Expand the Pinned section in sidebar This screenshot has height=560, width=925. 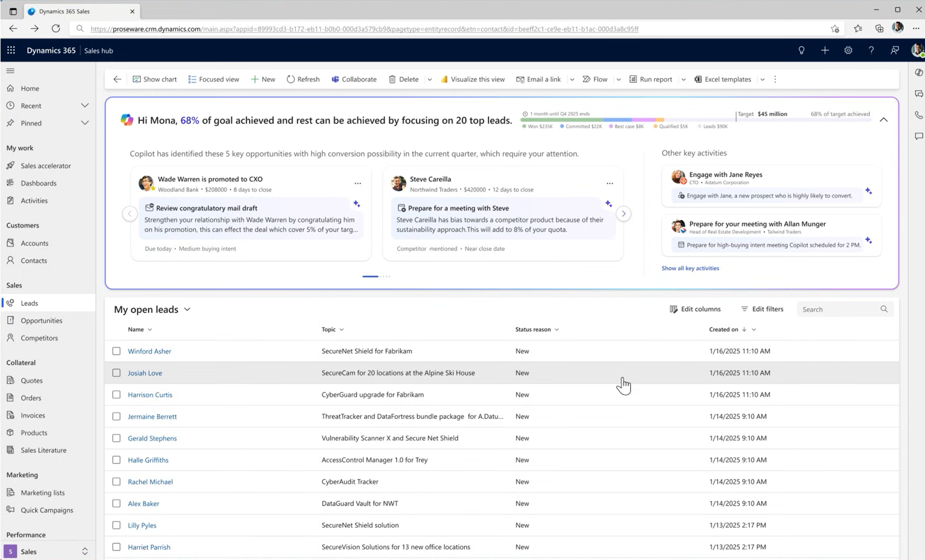click(84, 123)
